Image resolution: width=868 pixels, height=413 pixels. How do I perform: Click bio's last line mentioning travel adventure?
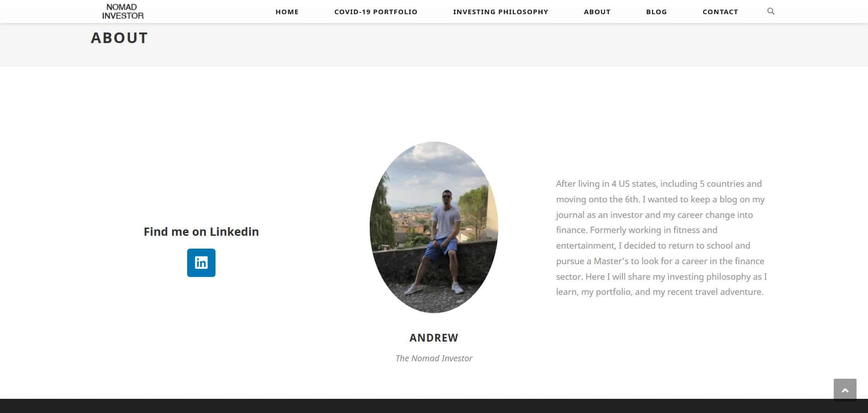(660, 292)
